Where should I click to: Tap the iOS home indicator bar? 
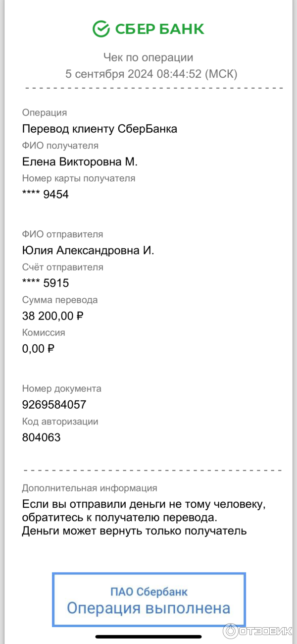(148, 637)
